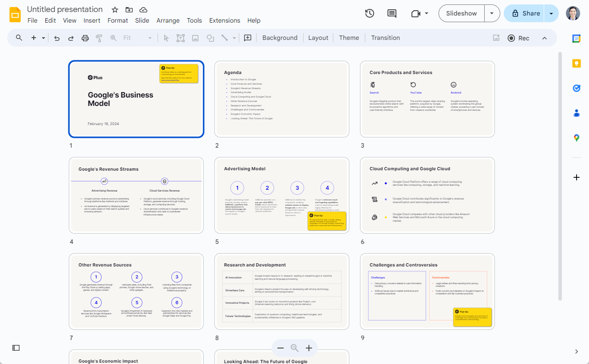This screenshot has width=589, height=364.
Task: Collapse the toolbar with chevron arrow
Action: pos(545,38)
